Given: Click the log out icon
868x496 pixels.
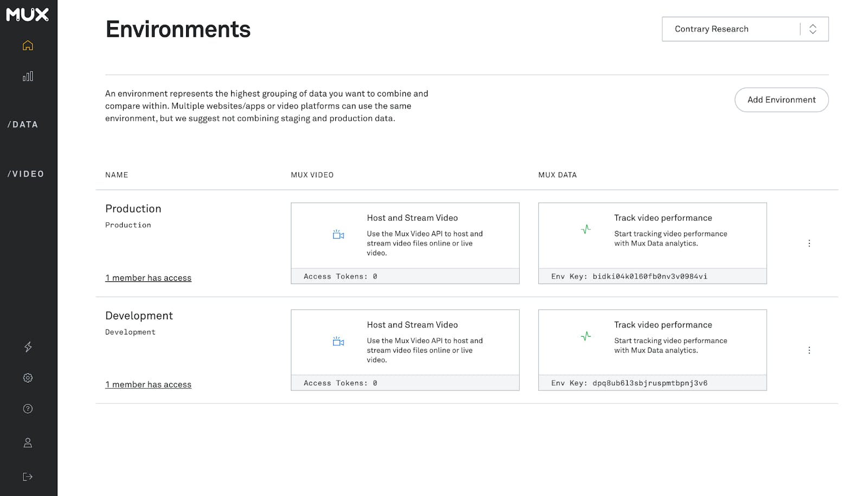Looking at the screenshot, I should pyautogui.click(x=28, y=476).
